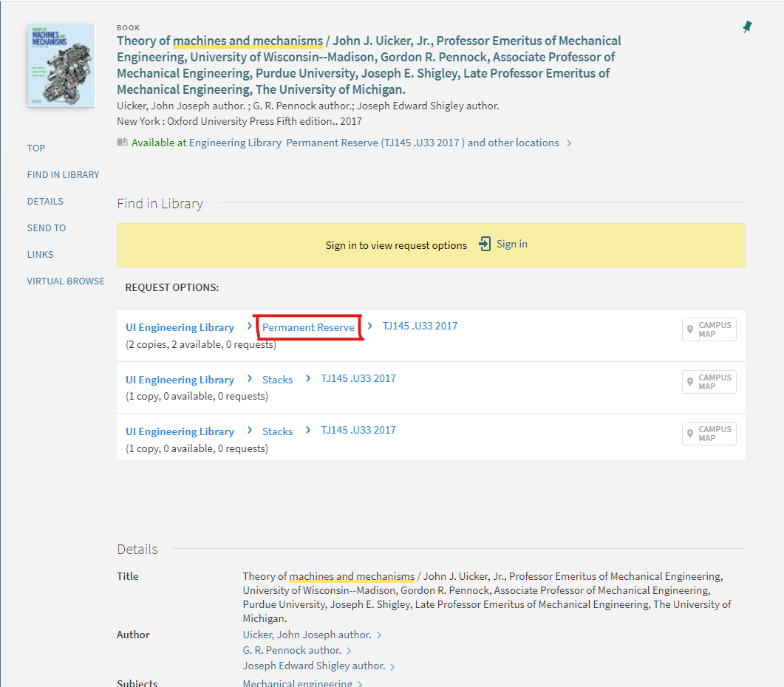This screenshot has width=784, height=687.
Task: Go to Virtual Browse section
Action: [x=66, y=281]
